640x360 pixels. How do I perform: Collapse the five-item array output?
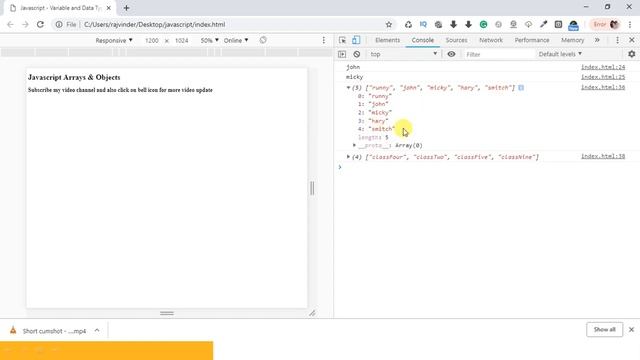click(348, 87)
